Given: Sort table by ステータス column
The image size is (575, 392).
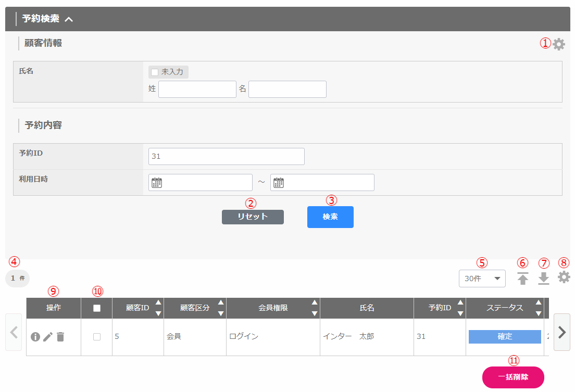Looking at the screenshot, I should 538,308.
